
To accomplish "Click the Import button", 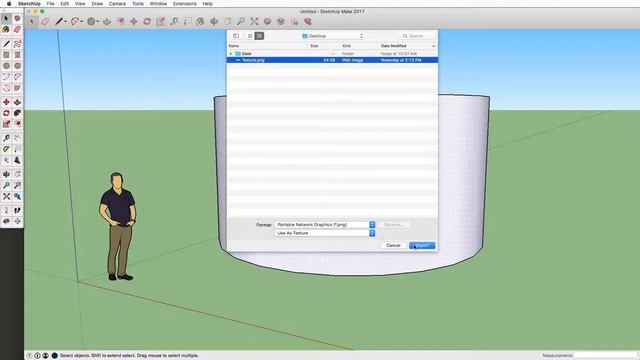I will coord(422,245).
